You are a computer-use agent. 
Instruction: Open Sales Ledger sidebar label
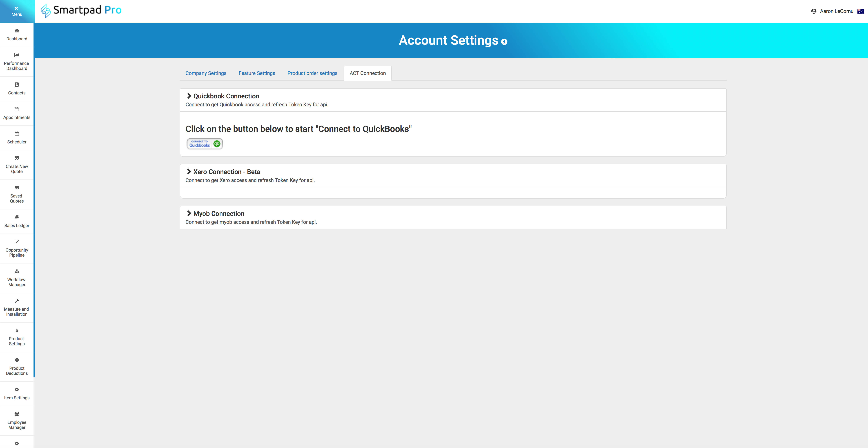tap(17, 225)
